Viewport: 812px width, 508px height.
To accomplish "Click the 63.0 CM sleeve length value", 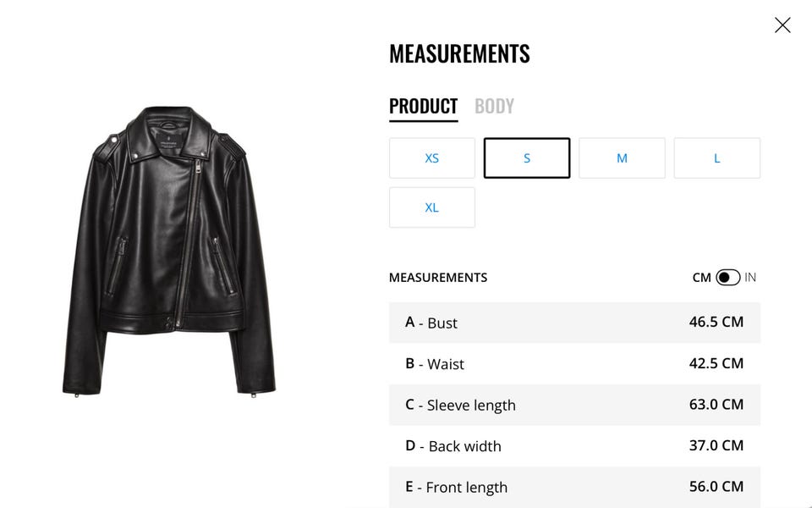I will click(716, 405).
